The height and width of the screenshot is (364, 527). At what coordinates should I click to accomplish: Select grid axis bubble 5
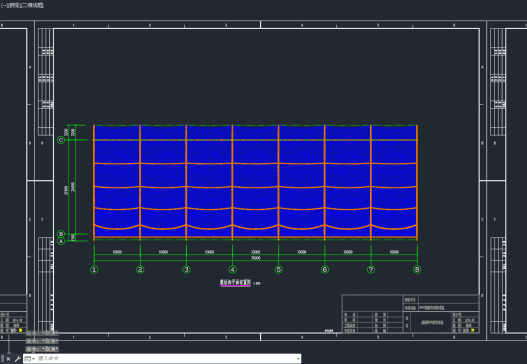pyautogui.click(x=279, y=270)
